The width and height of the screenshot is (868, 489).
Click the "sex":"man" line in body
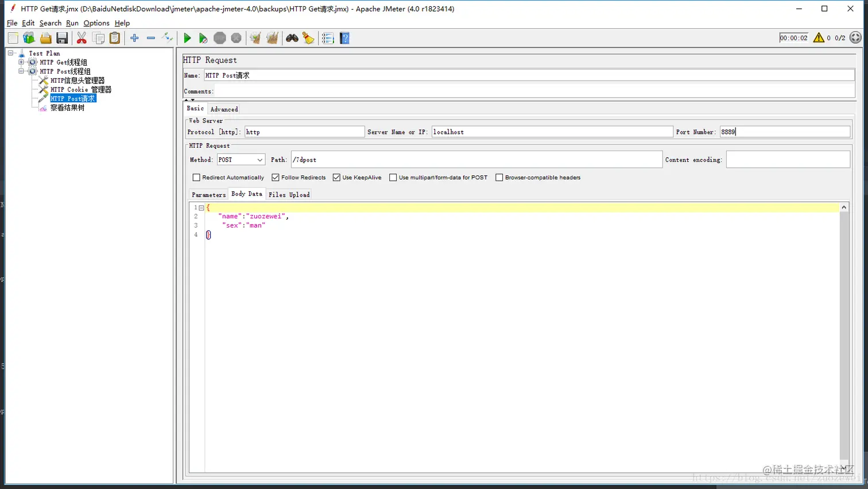point(244,226)
